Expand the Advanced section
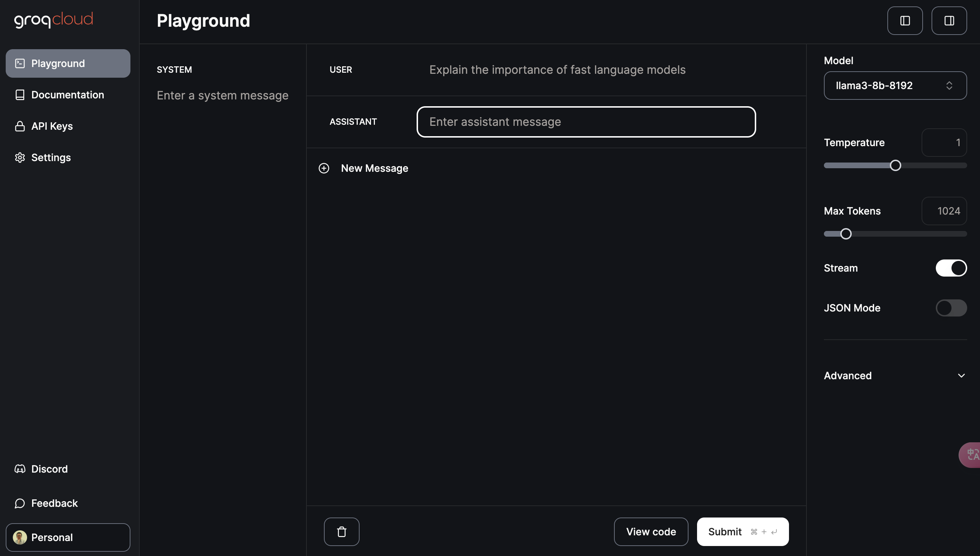Screen dimensions: 980x556 [x=895, y=376]
